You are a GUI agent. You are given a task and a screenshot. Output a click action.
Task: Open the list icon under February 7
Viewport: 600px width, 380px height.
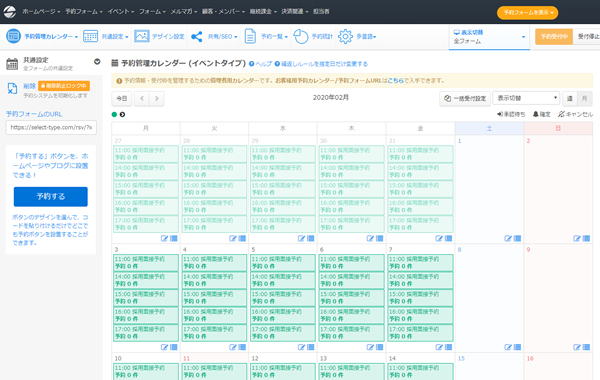point(448,347)
